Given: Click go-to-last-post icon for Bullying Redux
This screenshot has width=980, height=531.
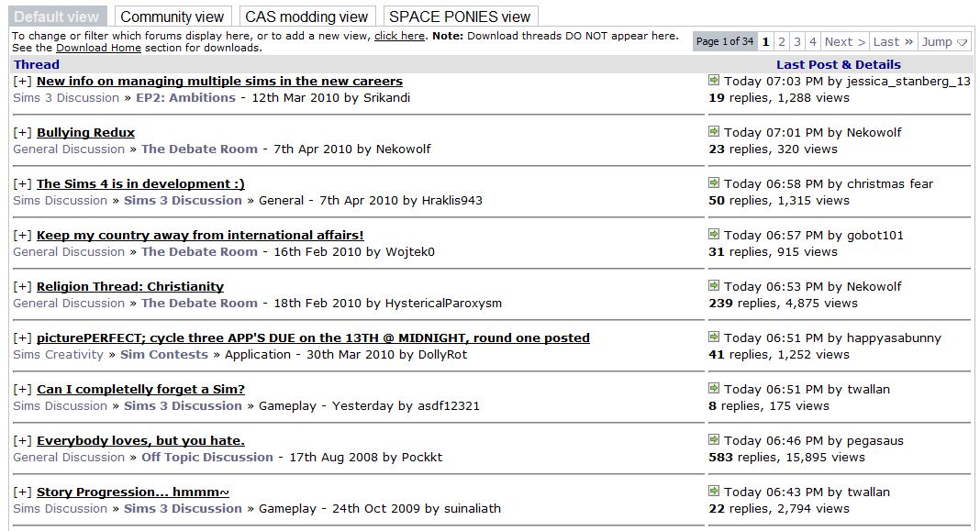Looking at the screenshot, I should [x=714, y=132].
